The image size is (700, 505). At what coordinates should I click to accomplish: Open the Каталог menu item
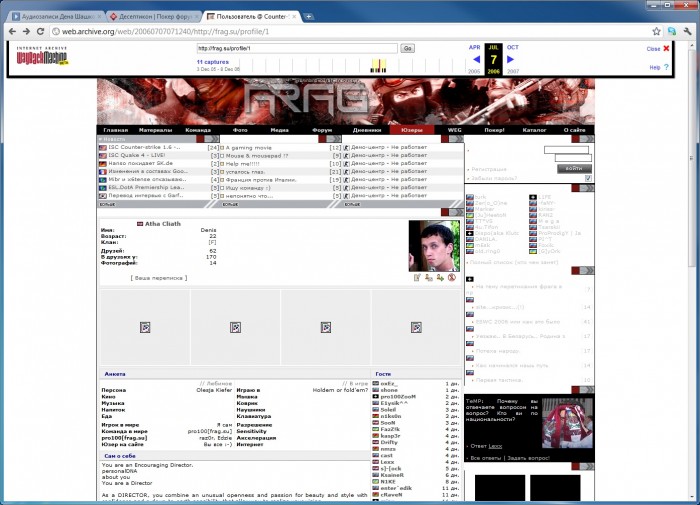click(x=534, y=130)
